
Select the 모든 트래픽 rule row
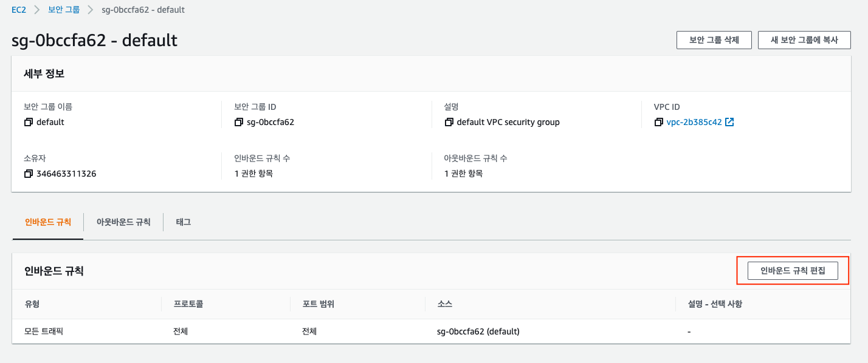(x=44, y=331)
